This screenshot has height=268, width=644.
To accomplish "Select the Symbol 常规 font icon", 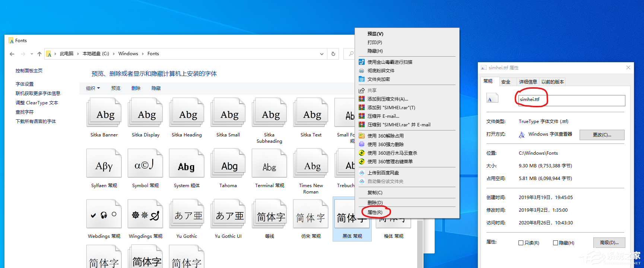I will click(145, 163).
